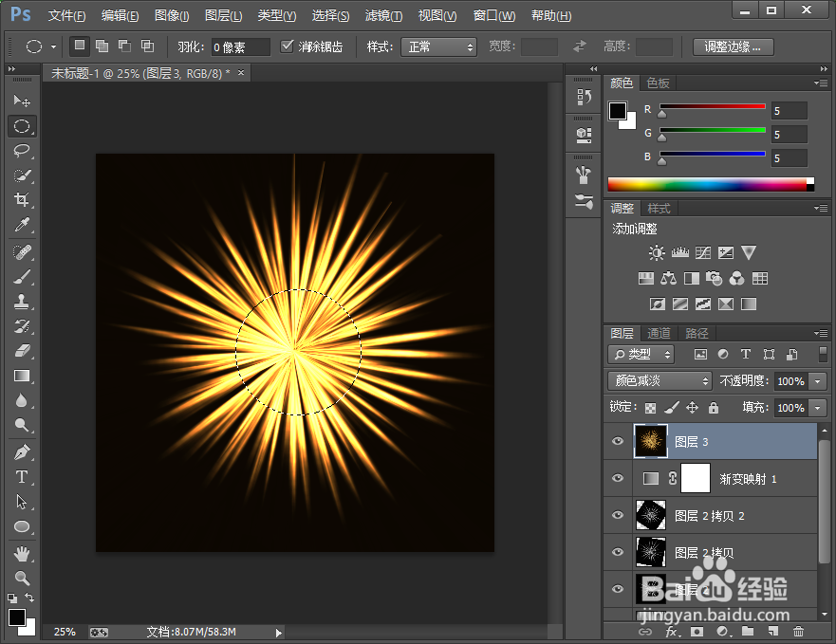This screenshot has height=644, width=836.
Task: Open the Color panel options menu
Action: pyautogui.click(x=821, y=83)
